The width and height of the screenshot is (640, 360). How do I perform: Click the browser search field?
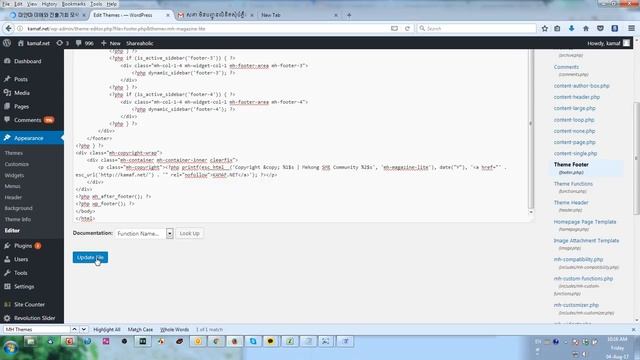pos(476,28)
